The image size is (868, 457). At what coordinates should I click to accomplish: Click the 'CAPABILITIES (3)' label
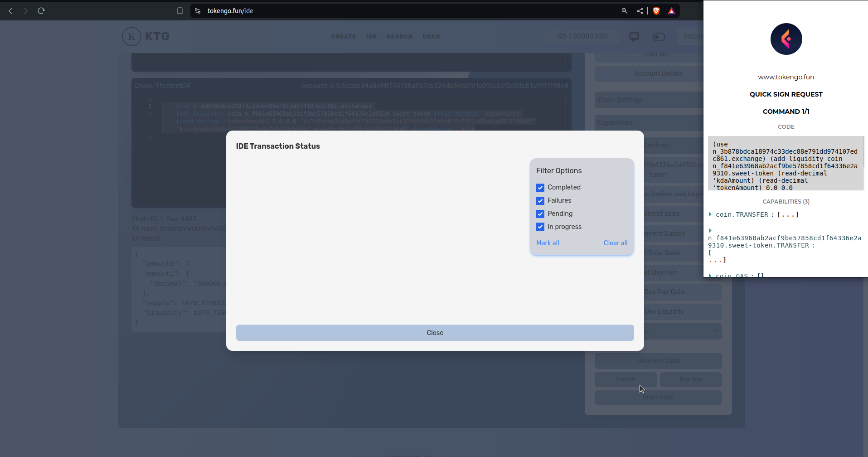(x=786, y=201)
